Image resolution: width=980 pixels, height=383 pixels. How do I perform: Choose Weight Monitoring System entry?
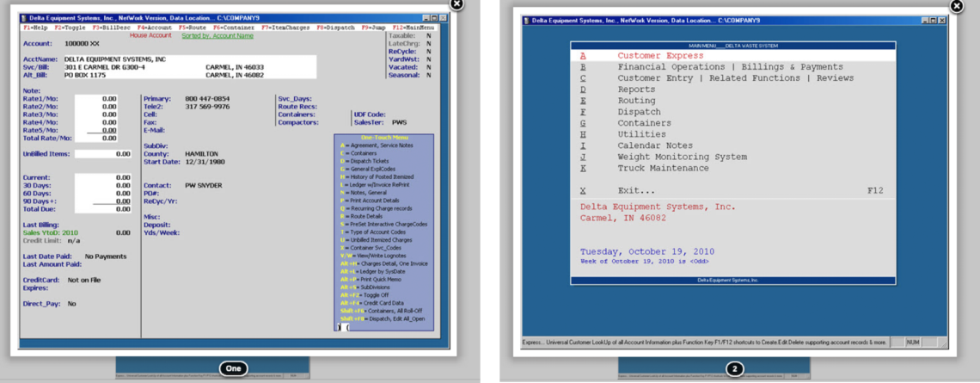(x=682, y=158)
